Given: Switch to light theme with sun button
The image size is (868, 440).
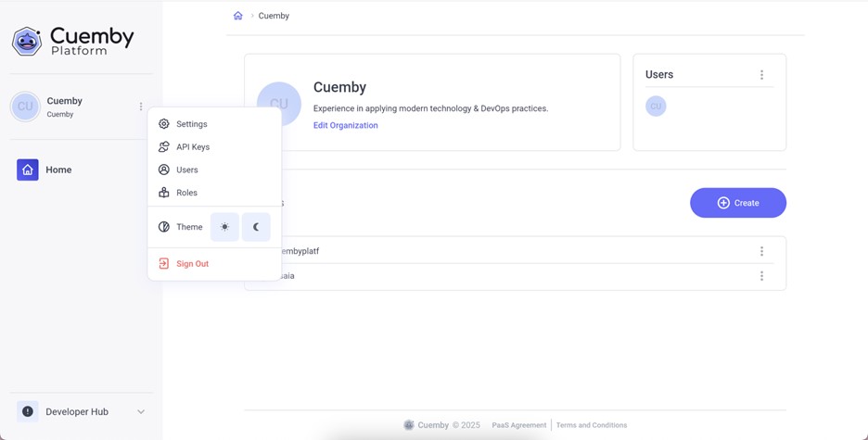Looking at the screenshot, I should pos(224,227).
